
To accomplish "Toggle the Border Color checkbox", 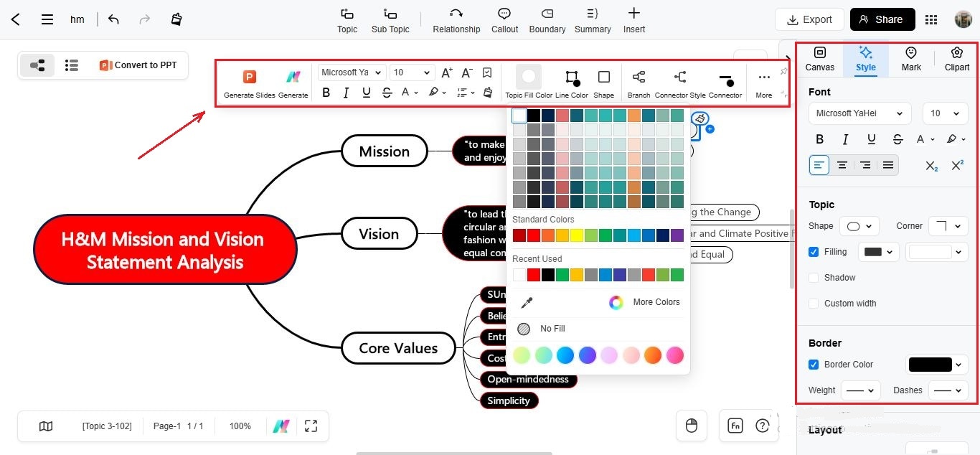I will pos(814,365).
